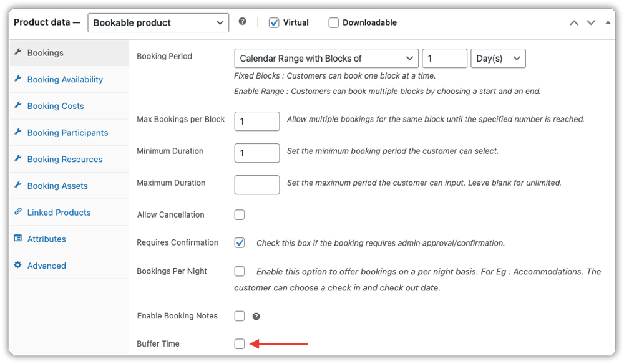Click the move-down chevron in the panel header
The width and height of the screenshot is (624, 364).
590,22
